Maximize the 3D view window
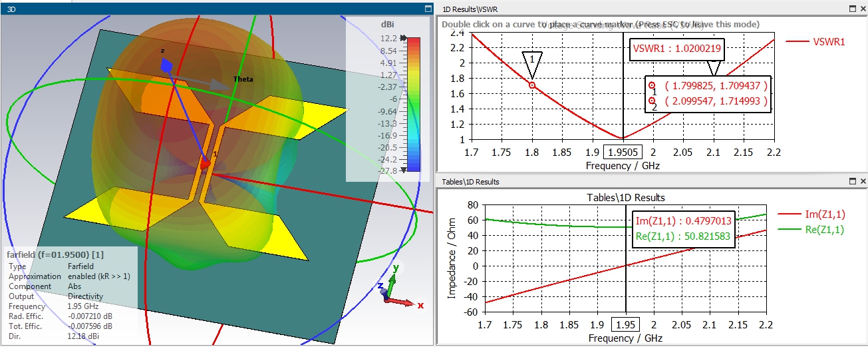The width and height of the screenshot is (868, 347). pyautogui.click(x=428, y=9)
